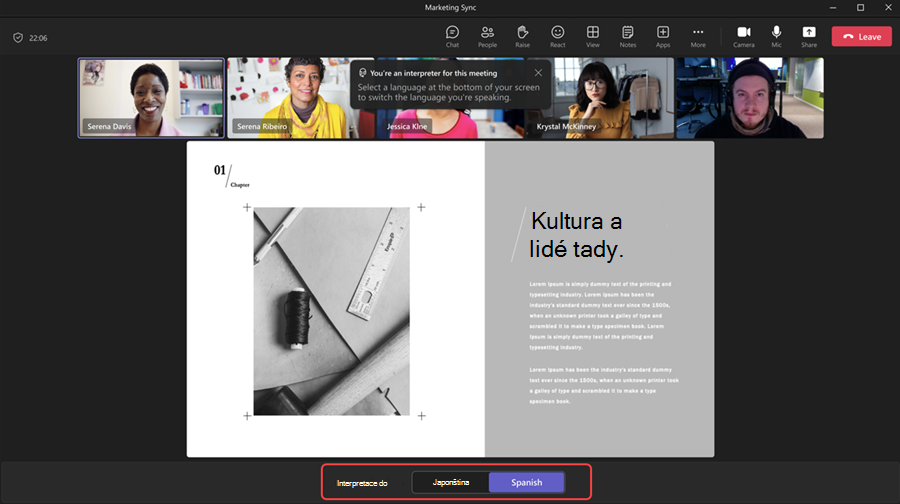This screenshot has height=504, width=900.
Task: Show the People list
Action: pyautogui.click(x=487, y=37)
